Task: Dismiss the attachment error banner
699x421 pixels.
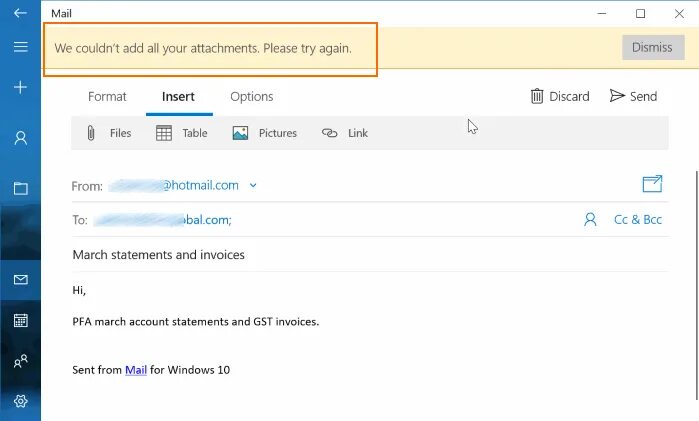Action: pos(653,47)
